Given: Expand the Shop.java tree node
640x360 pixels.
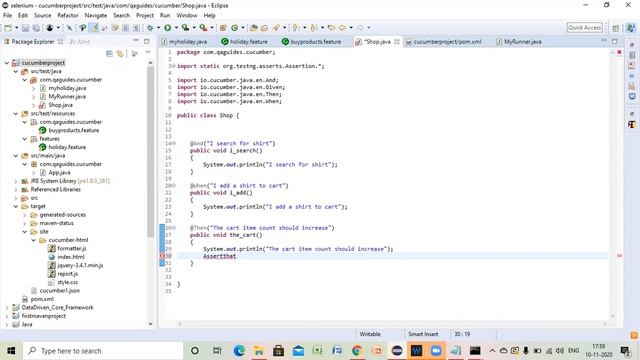Looking at the screenshot, I should (x=33, y=105).
